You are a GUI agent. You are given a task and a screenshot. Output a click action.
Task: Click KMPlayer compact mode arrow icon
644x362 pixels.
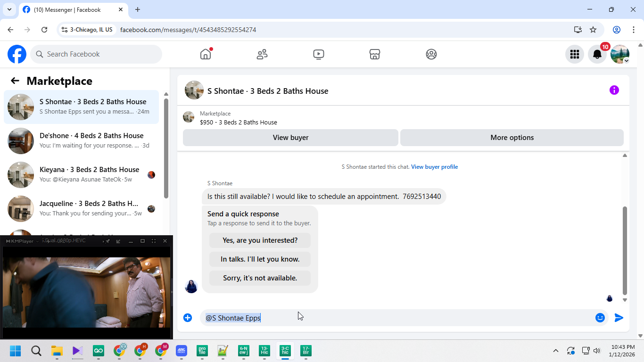click(118, 241)
